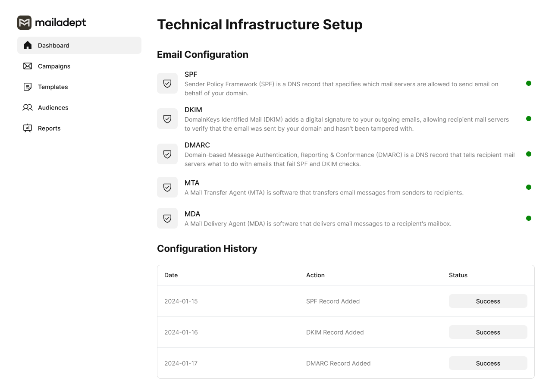Screen dimensions: 552x392
Task: Click the mailadept brand name
Action: [60, 22]
